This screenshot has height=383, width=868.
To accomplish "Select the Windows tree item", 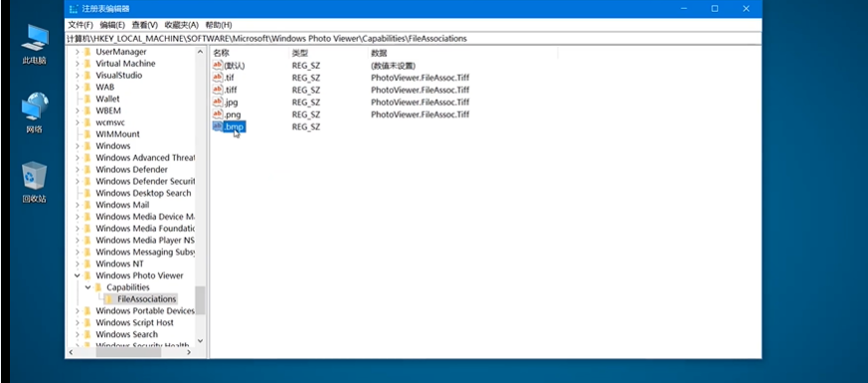I will pyautogui.click(x=113, y=146).
